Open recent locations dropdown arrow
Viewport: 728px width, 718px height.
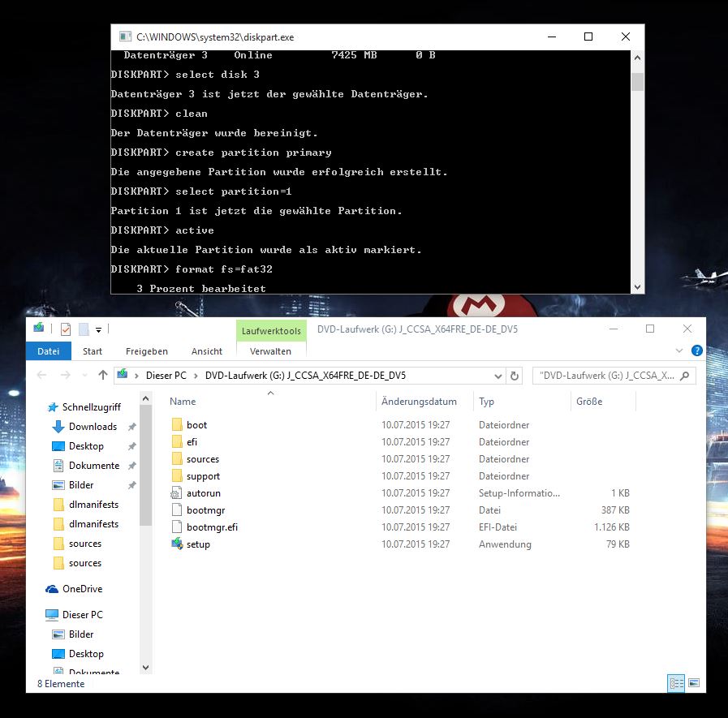[84, 376]
